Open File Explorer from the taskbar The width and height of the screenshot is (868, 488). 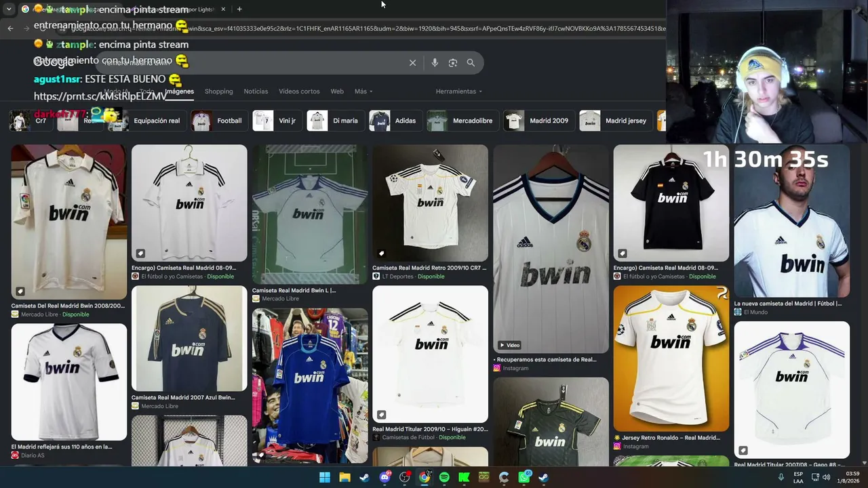(344, 477)
